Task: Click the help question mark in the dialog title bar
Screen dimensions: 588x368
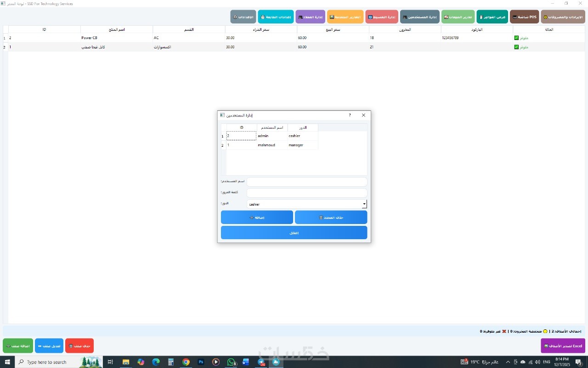Action: (350, 115)
